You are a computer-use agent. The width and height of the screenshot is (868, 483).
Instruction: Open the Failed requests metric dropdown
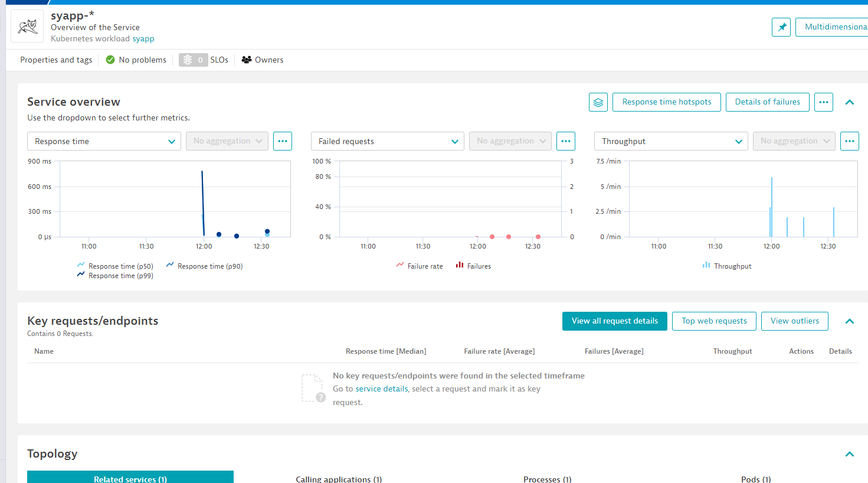[x=388, y=141]
